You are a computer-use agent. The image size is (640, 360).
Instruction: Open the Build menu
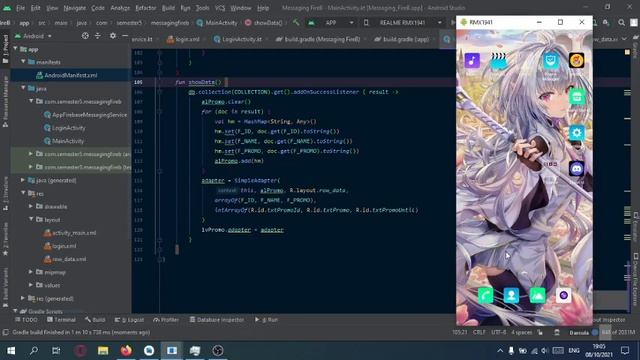pos(168,8)
